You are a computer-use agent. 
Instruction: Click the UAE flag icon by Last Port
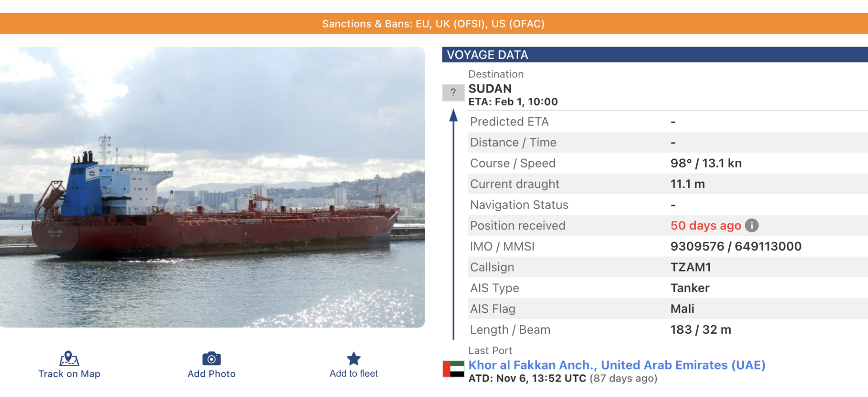453,369
